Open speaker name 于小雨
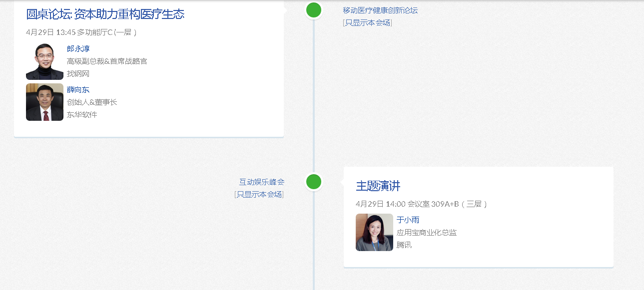The height and width of the screenshot is (290, 644). pos(408,220)
